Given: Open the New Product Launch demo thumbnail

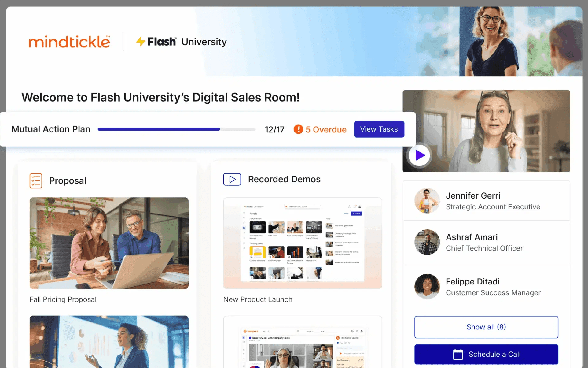Looking at the screenshot, I should 303,243.
